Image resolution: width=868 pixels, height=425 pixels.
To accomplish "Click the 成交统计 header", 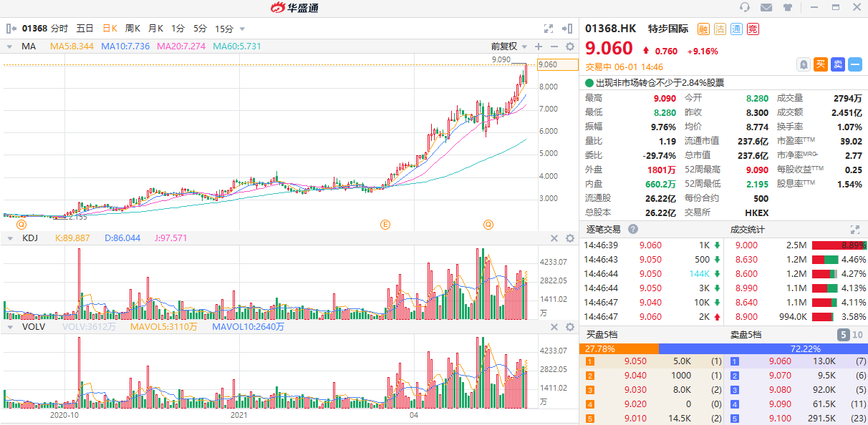I will click(x=747, y=230).
